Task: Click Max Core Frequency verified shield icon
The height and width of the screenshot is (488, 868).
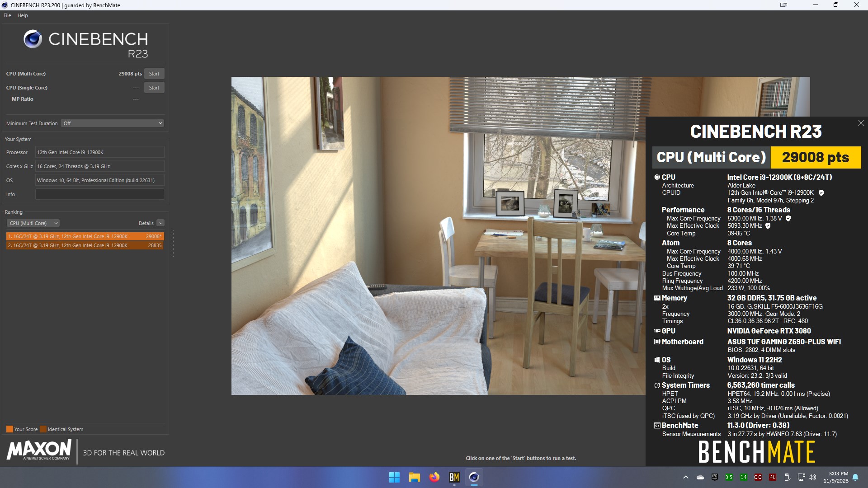Action: pyautogui.click(x=788, y=218)
